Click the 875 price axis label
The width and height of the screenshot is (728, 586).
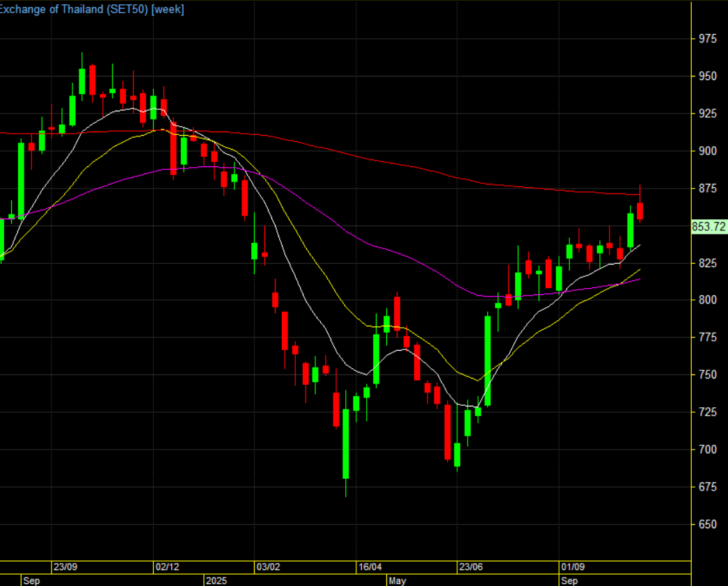(708, 188)
